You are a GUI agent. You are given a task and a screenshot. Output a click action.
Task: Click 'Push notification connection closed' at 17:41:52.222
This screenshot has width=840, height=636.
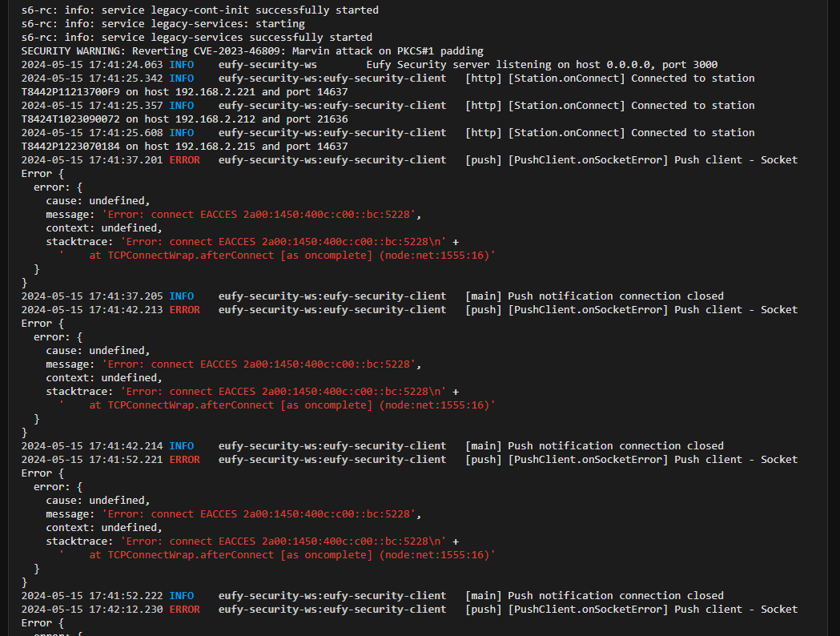coord(616,596)
